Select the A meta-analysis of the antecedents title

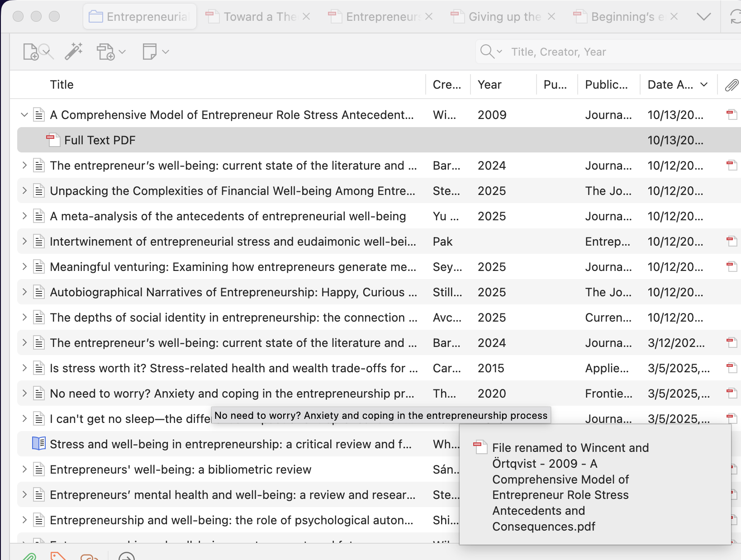pos(228,216)
